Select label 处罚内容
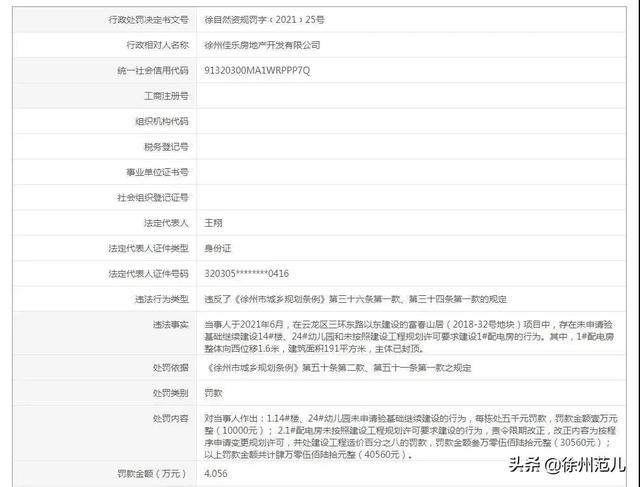This screenshot has height=487, width=640. coord(171,418)
